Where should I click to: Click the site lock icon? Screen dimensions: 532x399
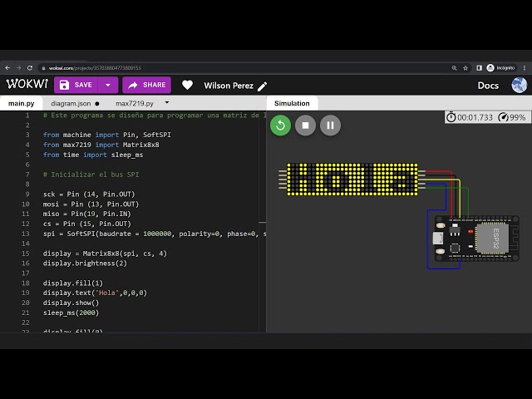[x=43, y=68]
